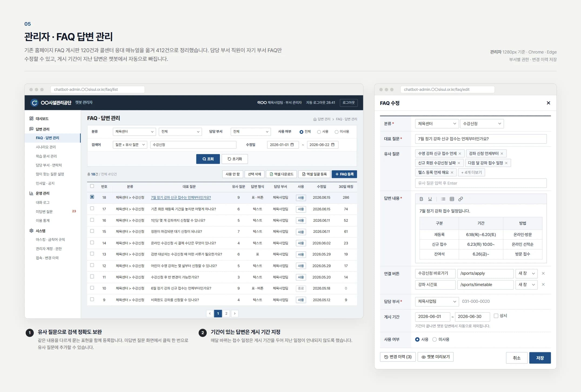
Task: Click the 조회 search button
Action: pyautogui.click(x=208, y=159)
